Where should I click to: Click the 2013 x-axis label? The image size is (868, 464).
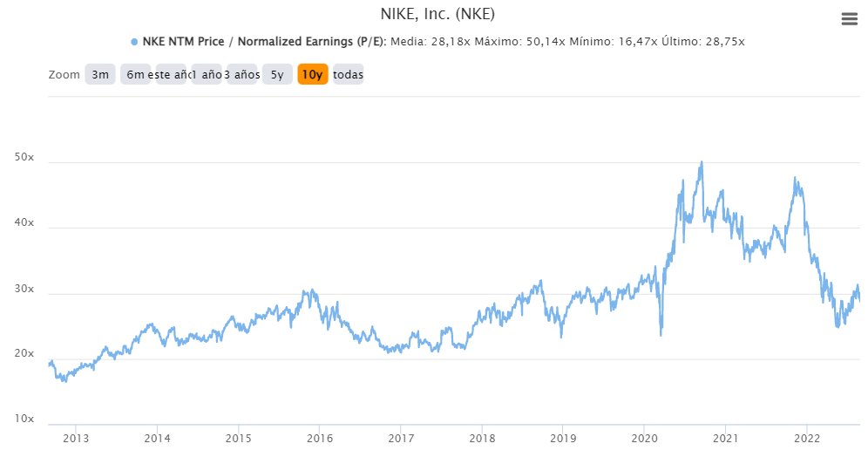(76, 439)
